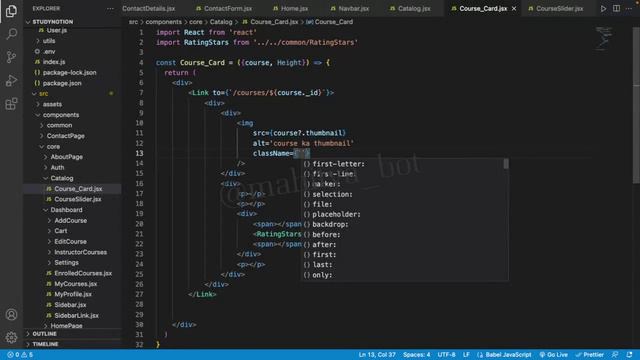Collapse the components folder
This screenshot has width=640, height=360.
(x=60, y=115)
